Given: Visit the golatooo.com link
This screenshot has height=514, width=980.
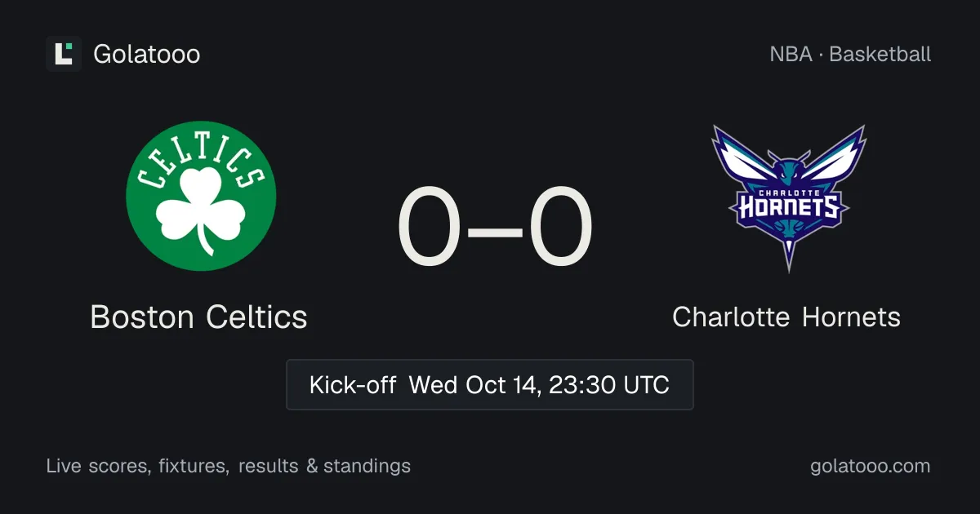Looking at the screenshot, I should tap(871, 467).
